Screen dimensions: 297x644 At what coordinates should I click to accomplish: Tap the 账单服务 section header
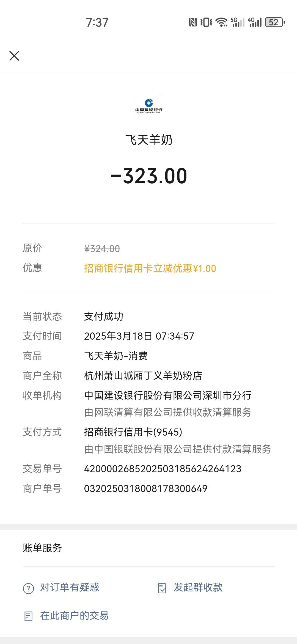[x=42, y=548]
